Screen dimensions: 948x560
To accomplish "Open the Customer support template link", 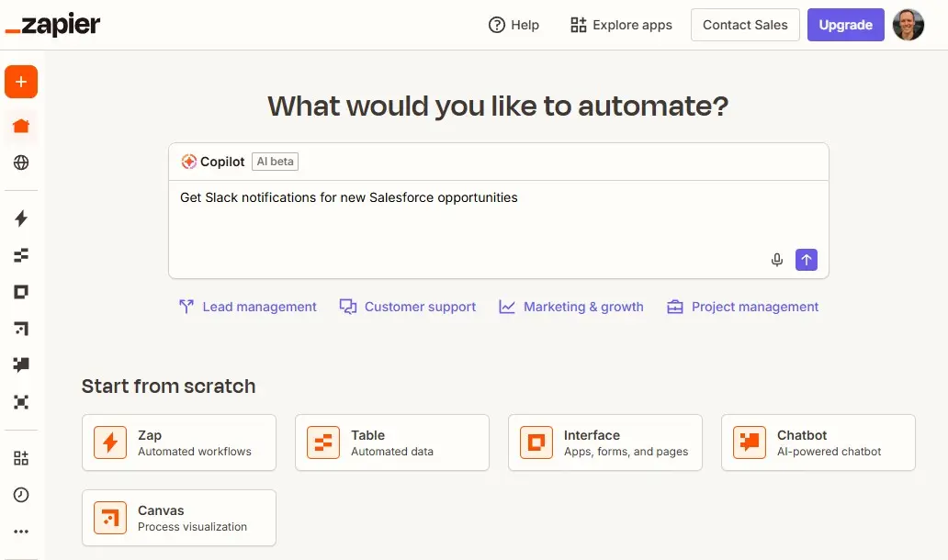I will coord(407,307).
